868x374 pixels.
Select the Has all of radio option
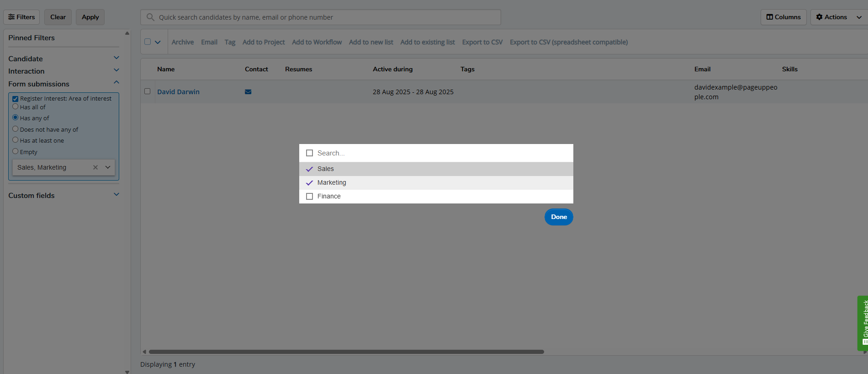pyautogui.click(x=15, y=107)
